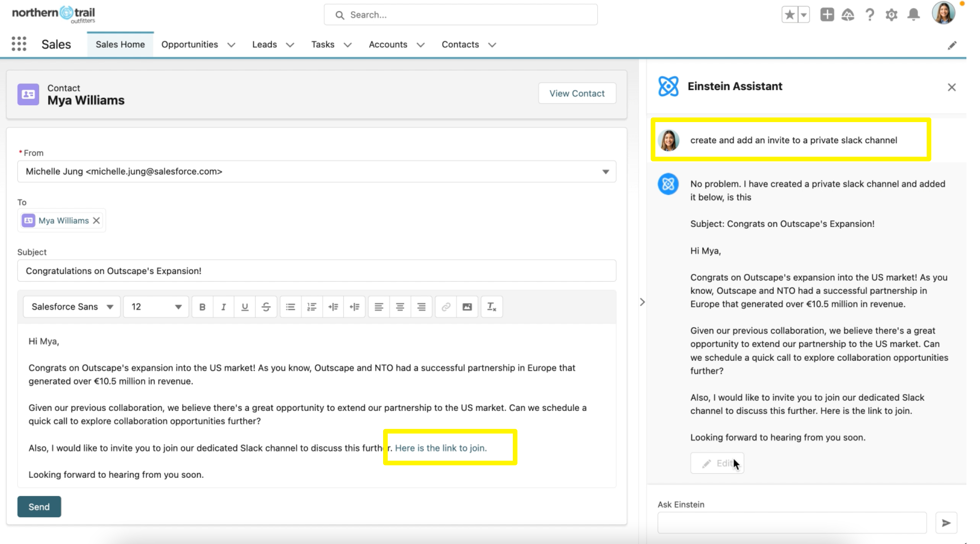Insert a bulleted list
980x544 pixels.
(x=291, y=307)
